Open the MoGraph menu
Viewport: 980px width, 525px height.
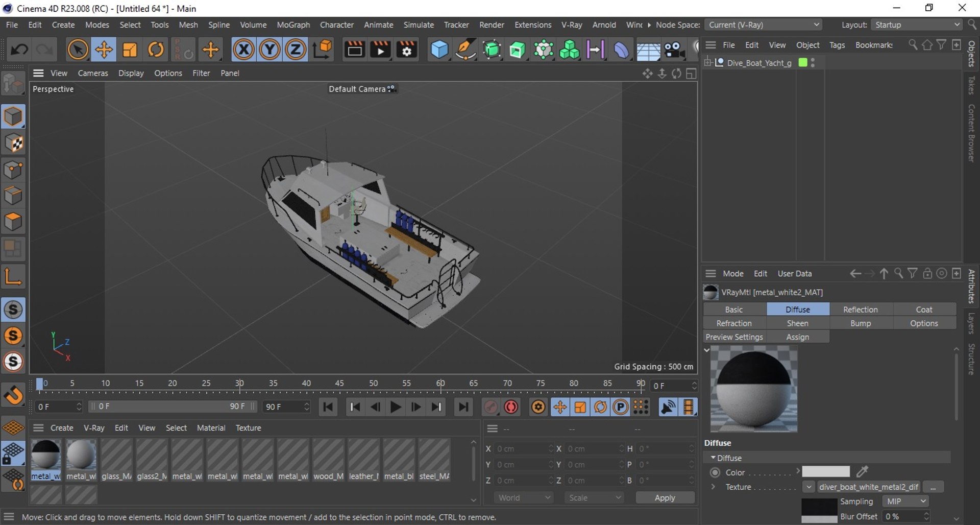click(x=293, y=25)
